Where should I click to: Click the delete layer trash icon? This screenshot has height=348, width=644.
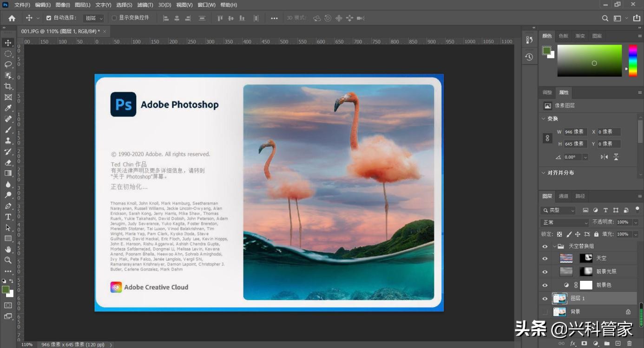tap(630, 343)
